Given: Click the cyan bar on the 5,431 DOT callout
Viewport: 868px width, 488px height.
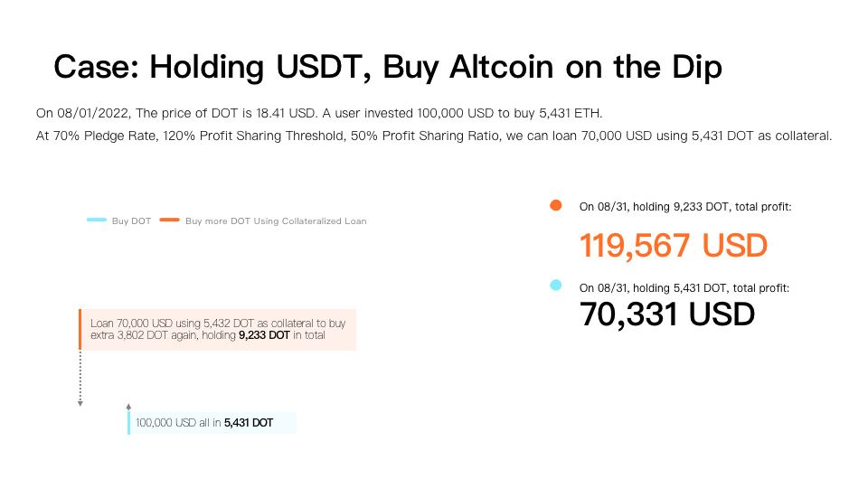Looking at the screenshot, I should tap(129, 423).
